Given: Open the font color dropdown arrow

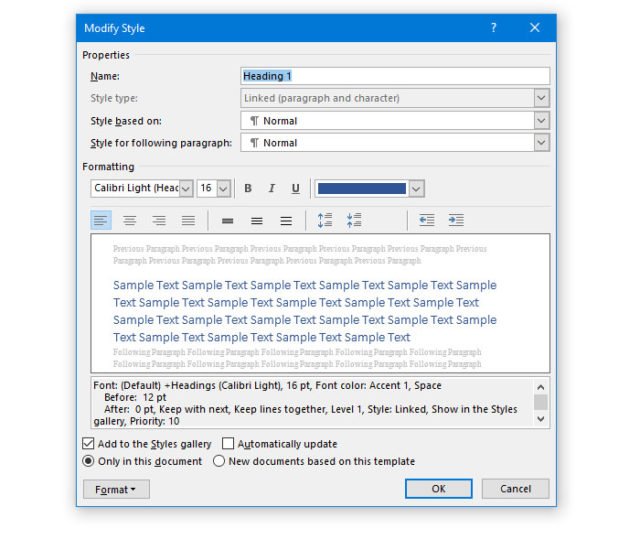Looking at the screenshot, I should (x=416, y=189).
